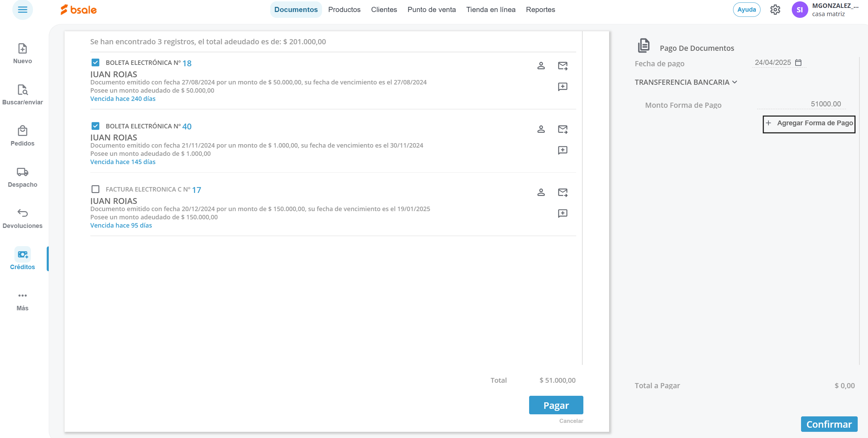Switch to the Productos tab
Image resolution: width=868 pixels, height=438 pixels.
pos(344,10)
